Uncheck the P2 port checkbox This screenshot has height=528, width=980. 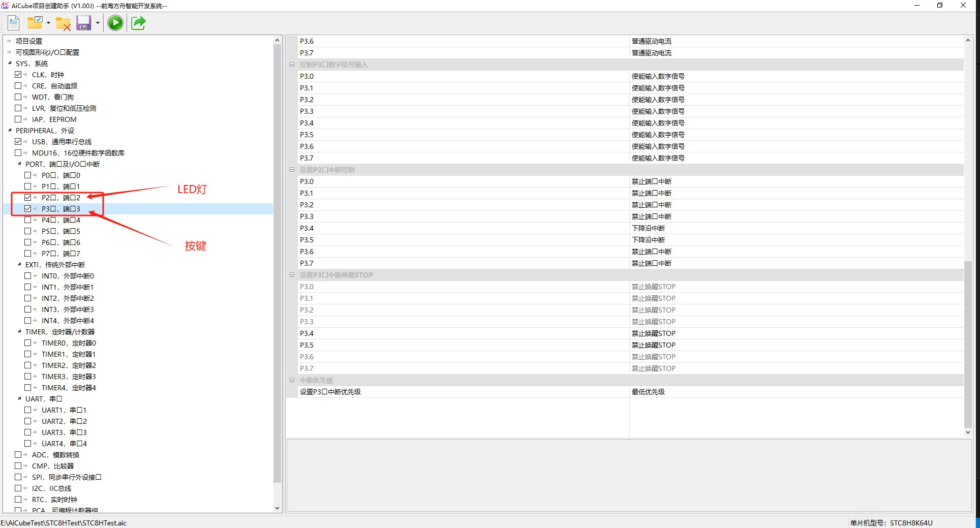pyautogui.click(x=28, y=198)
